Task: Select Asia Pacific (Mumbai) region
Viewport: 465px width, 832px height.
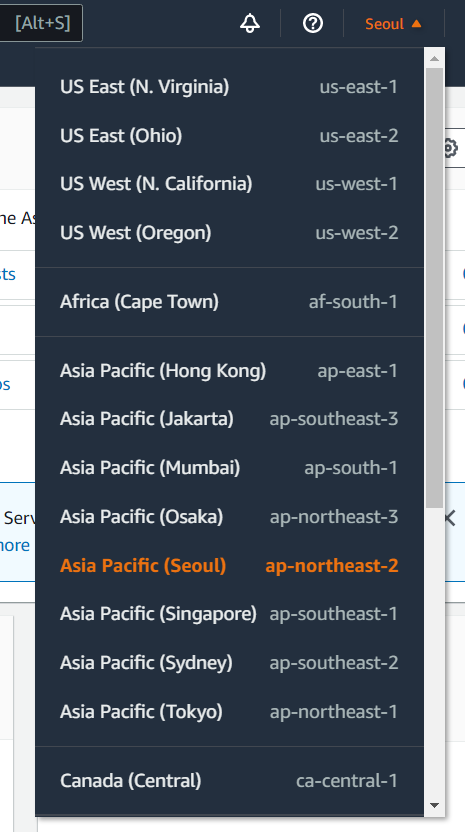Action: (229, 467)
